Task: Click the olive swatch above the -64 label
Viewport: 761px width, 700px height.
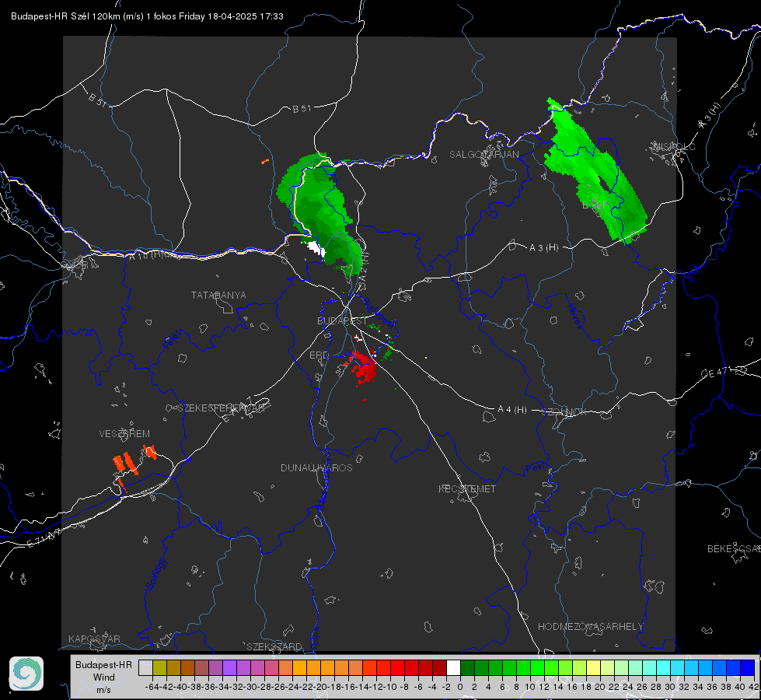Action: [159, 667]
